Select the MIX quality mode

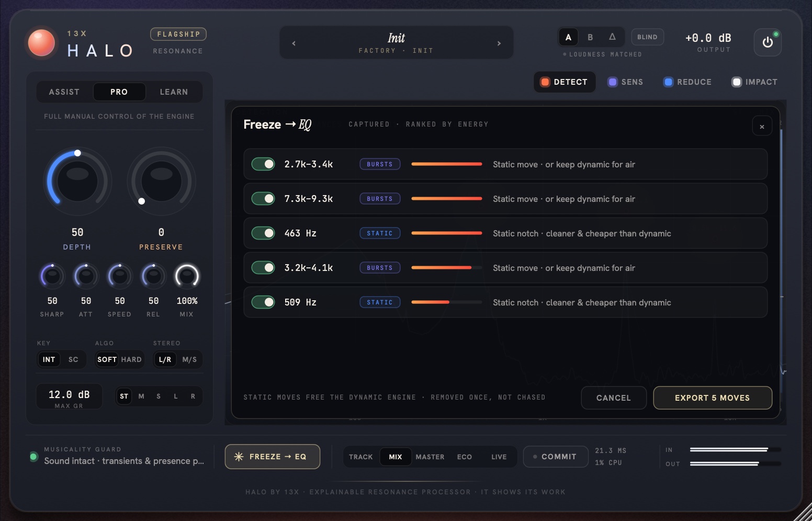(x=396, y=457)
